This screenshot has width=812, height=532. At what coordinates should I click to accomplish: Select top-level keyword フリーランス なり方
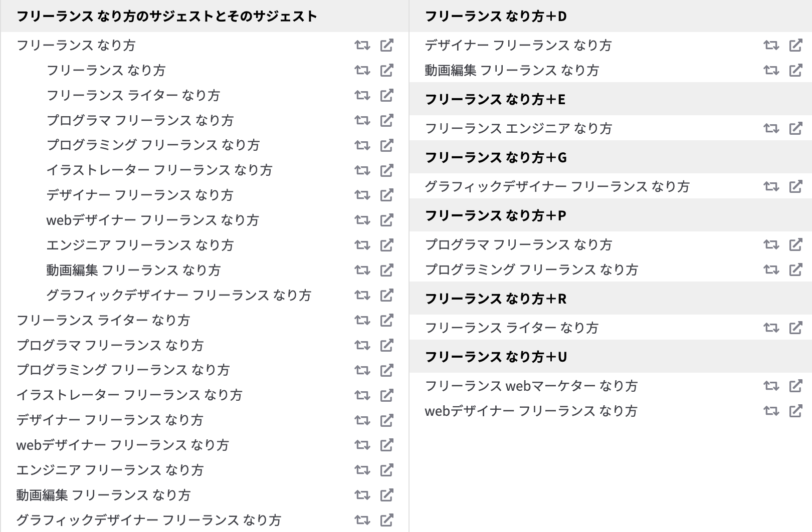pyautogui.click(x=76, y=46)
